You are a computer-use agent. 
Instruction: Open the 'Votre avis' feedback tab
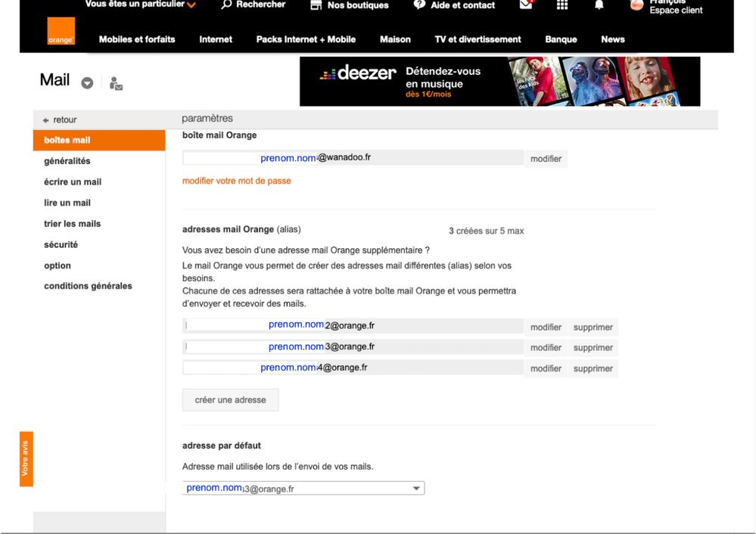point(26,458)
